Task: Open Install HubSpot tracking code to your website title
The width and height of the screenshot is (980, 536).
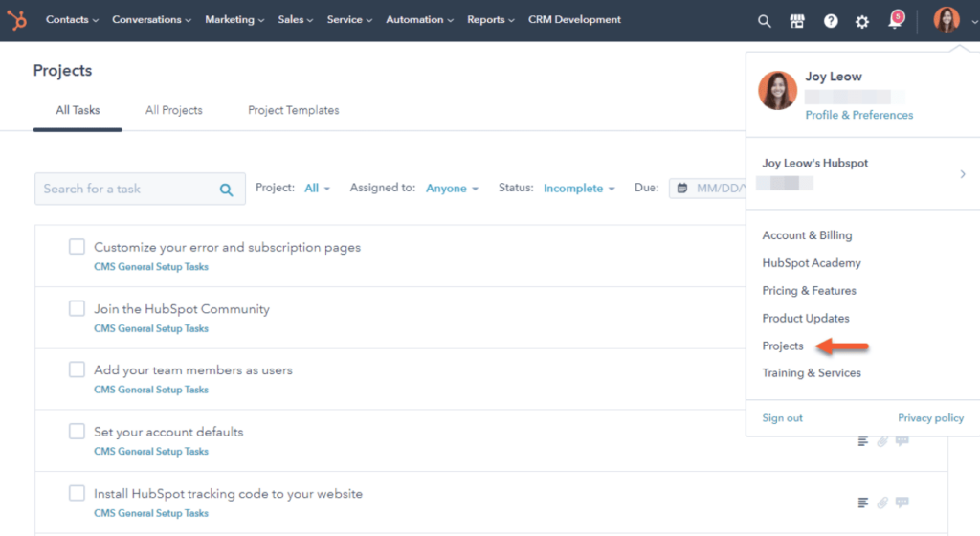Action: (x=228, y=494)
